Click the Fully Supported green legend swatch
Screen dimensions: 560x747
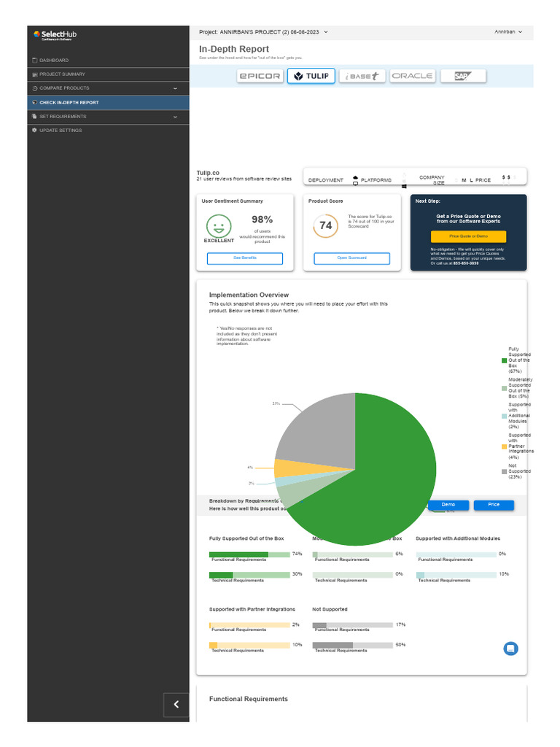click(x=505, y=360)
